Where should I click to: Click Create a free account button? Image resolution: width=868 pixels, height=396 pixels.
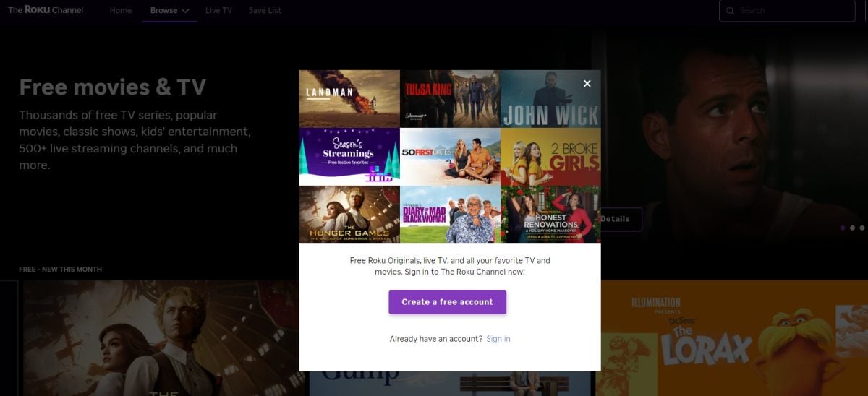click(447, 302)
